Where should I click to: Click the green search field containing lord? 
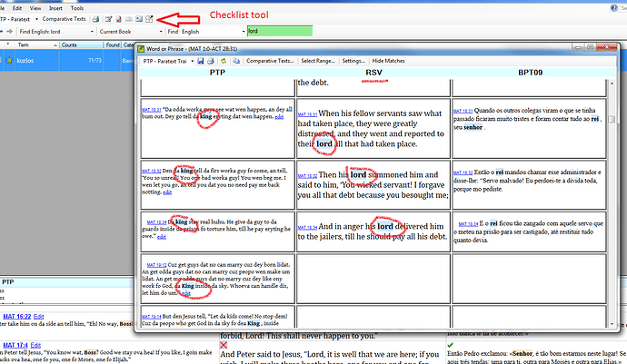tap(280, 31)
